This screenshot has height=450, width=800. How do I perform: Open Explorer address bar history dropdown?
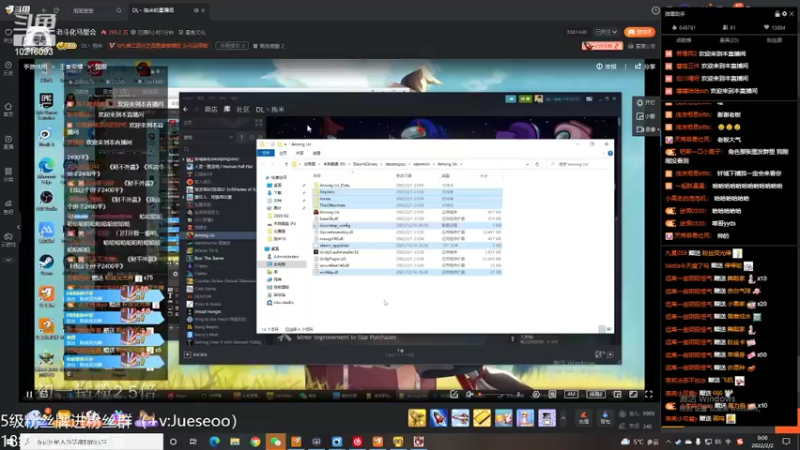(x=527, y=164)
